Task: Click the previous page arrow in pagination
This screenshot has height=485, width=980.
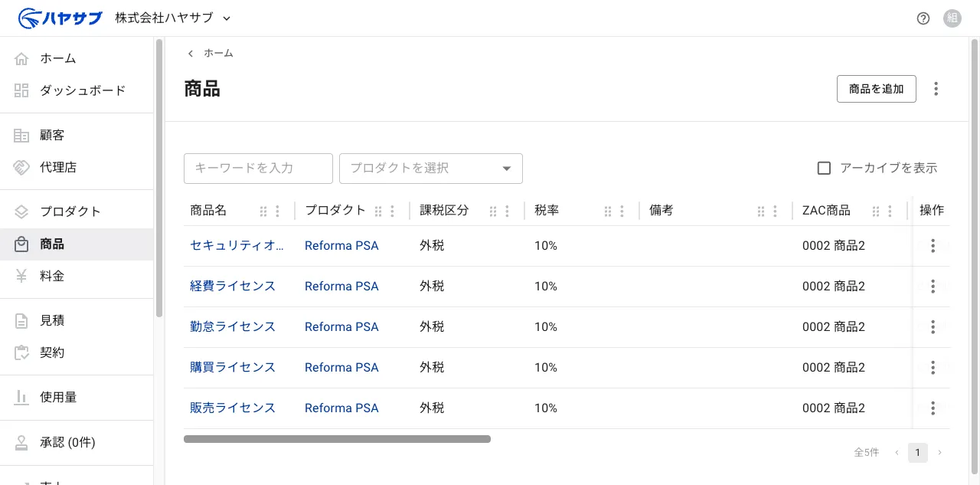Action: (x=897, y=453)
